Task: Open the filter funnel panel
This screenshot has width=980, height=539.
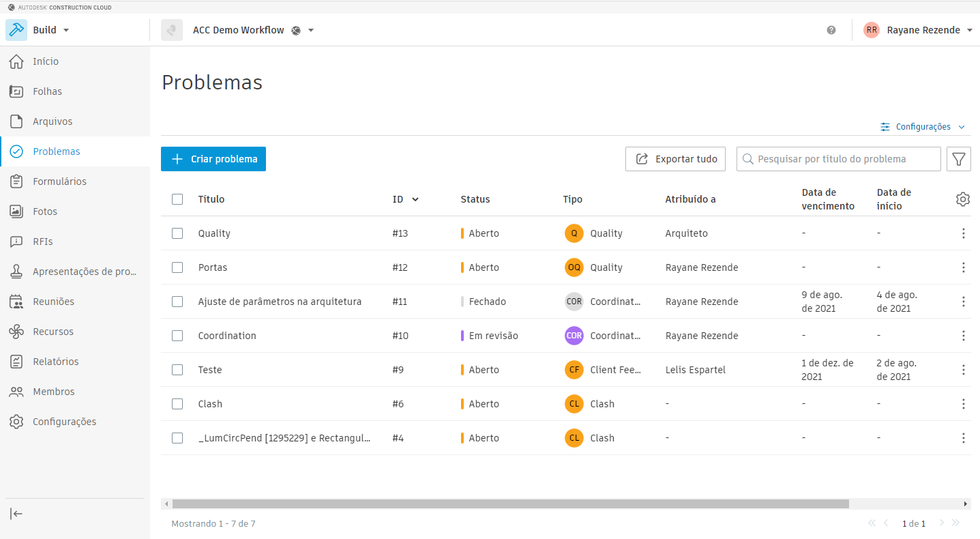Action: [x=958, y=158]
